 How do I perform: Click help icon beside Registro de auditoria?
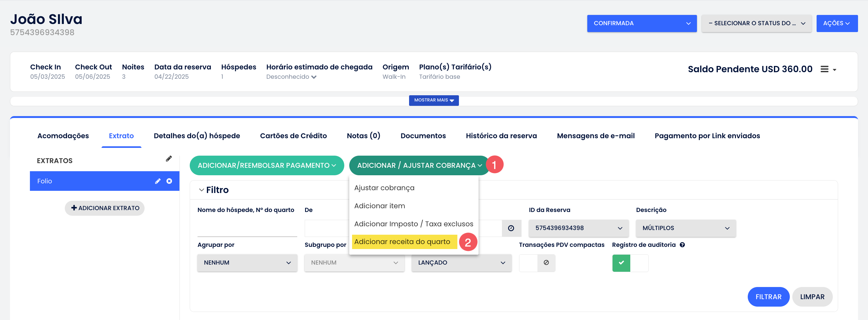pos(682,245)
